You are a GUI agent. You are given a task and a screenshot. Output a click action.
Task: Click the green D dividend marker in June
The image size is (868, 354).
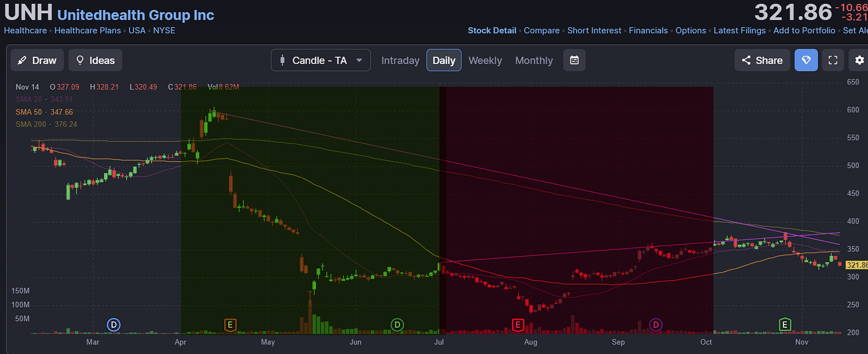point(397,325)
